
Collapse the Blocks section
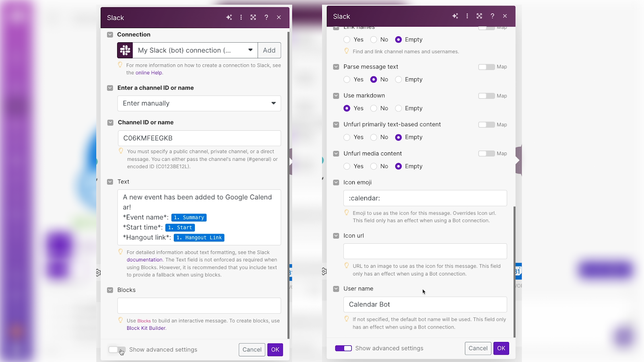pyautogui.click(x=110, y=290)
